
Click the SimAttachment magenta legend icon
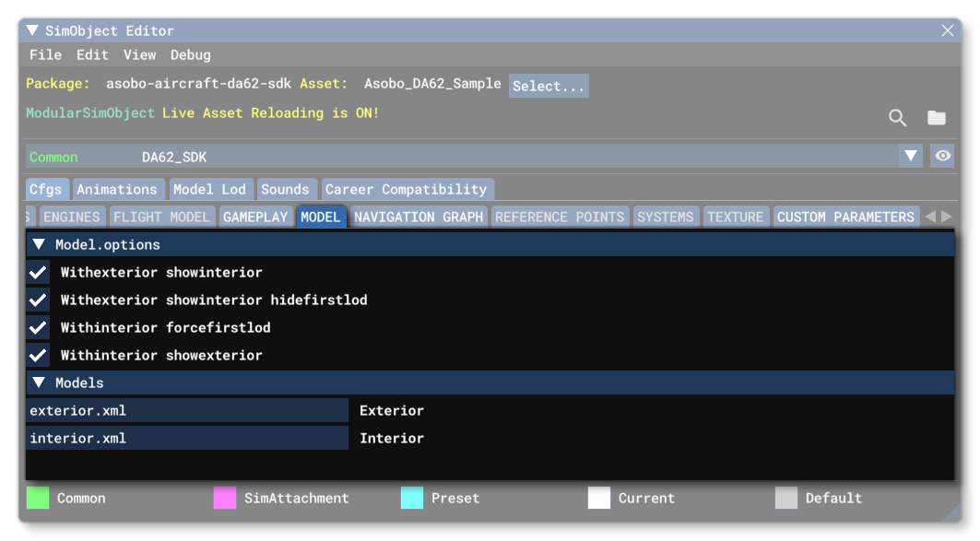(x=224, y=498)
